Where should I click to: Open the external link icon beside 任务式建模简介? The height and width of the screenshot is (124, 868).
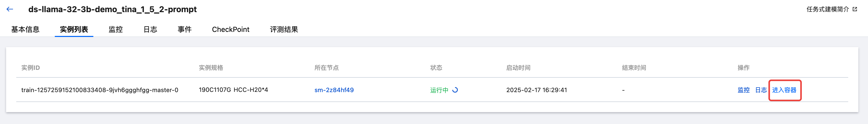(x=855, y=9)
